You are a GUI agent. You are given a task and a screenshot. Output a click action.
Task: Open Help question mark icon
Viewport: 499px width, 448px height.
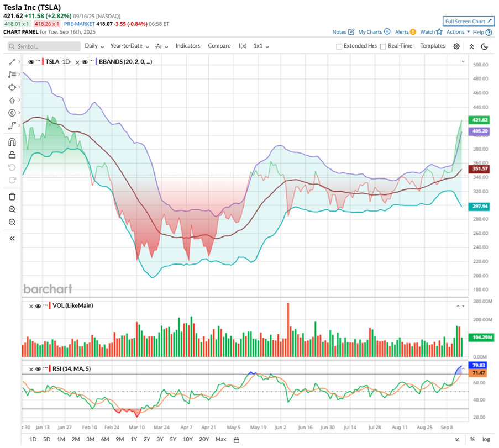(x=489, y=33)
